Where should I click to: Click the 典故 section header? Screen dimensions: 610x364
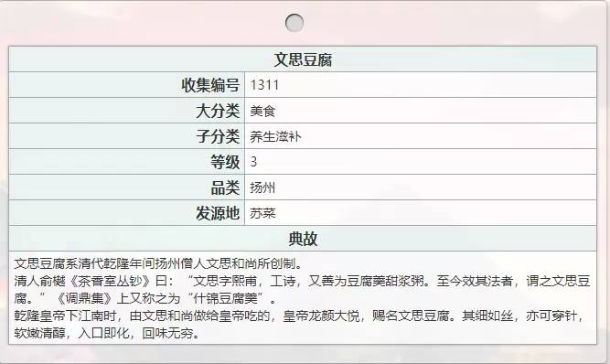click(303, 239)
